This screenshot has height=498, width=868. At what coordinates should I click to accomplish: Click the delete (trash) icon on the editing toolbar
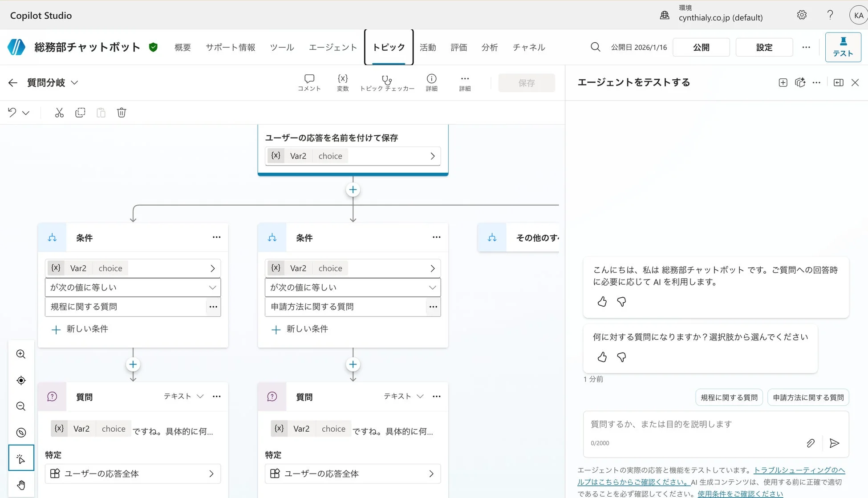122,113
